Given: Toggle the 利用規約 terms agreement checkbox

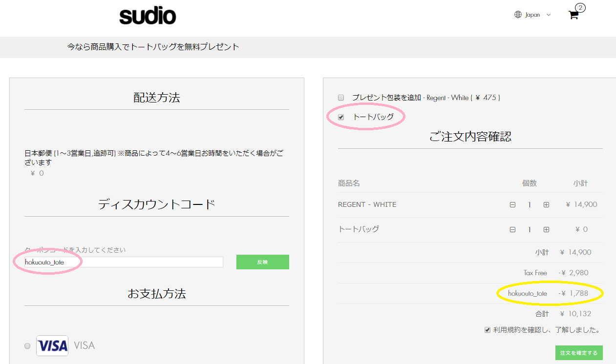Looking at the screenshot, I should pos(487,330).
